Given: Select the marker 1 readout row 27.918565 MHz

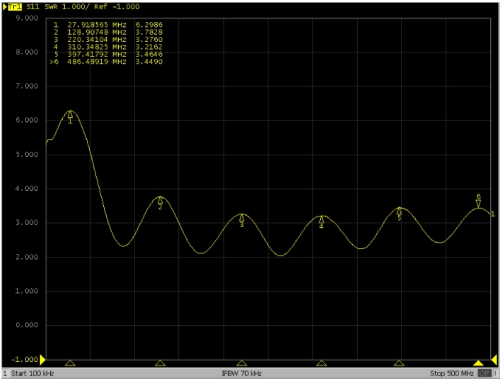Looking at the screenshot, I should pyautogui.click(x=108, y=25).
